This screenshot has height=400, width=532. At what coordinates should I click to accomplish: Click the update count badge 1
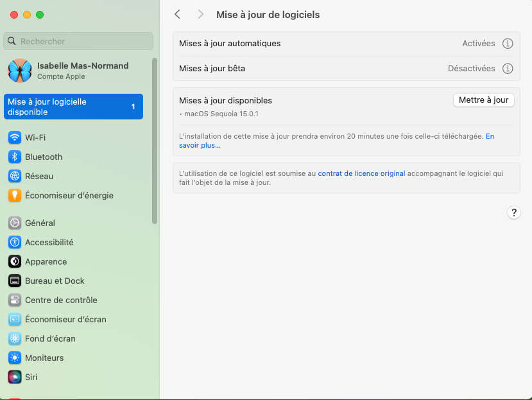click(x=133, y=107)
